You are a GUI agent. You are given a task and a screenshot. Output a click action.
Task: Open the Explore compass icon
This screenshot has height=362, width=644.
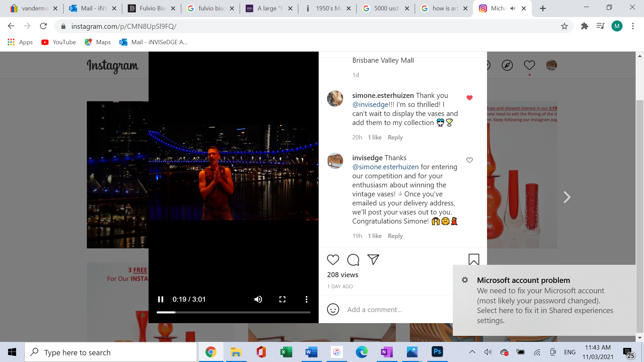coord(507,65)
